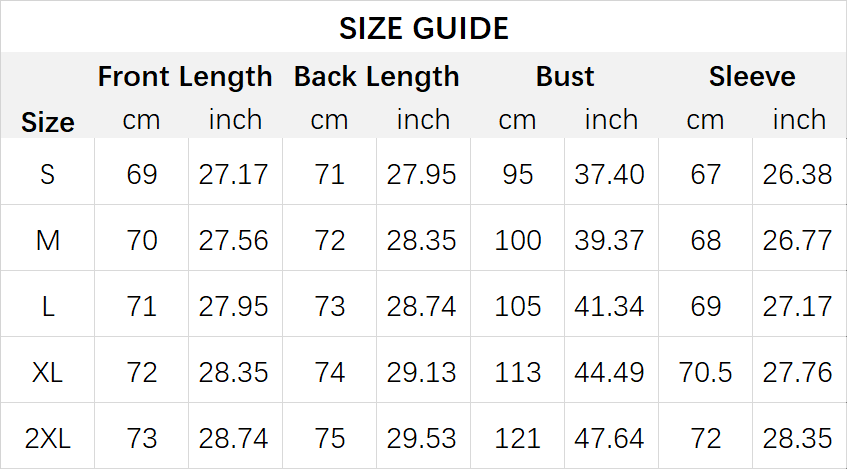Viewport: 847px width, 469px height.
Task: Click the 69 cm front length cell
Action: (142, 174)
